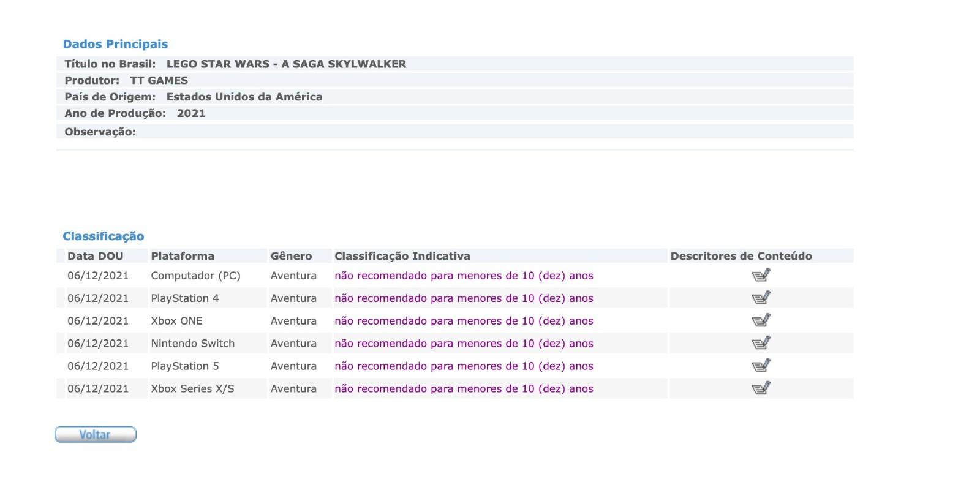Click the País de Origem label
Viewport: 980px width, 498px height.
pos(110,97)
